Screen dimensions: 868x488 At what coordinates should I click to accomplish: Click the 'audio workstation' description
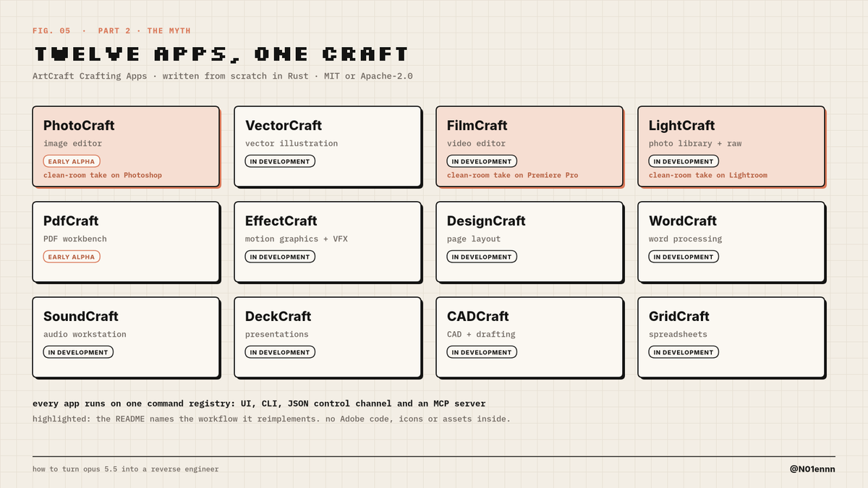click(85, 335)
